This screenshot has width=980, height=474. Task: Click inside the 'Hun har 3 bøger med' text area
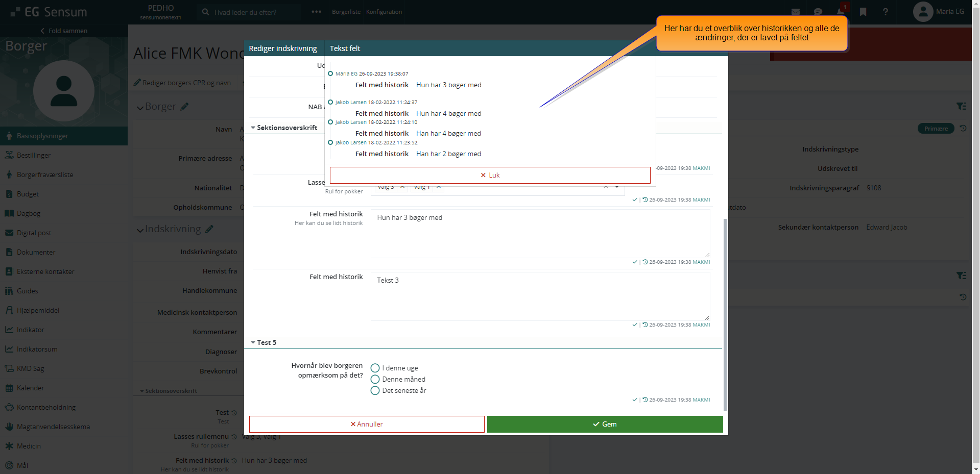(540, 233)
